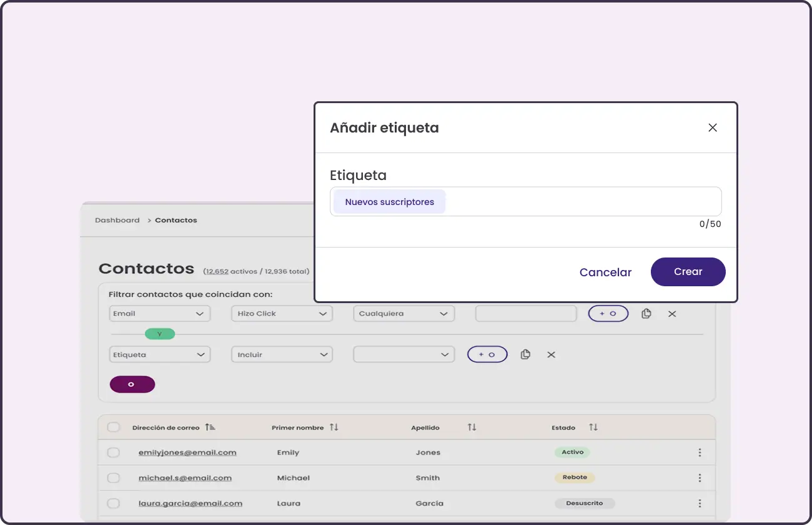Go to Dashboard in the breadcrumb
This screenshot has height=525, width=812.
click(x=117, y=220)
